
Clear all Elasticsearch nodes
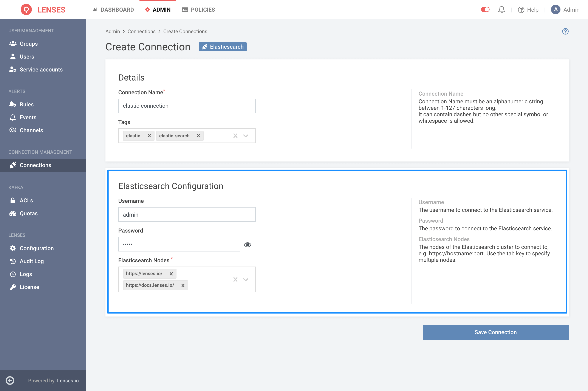(x=235, y=279)
